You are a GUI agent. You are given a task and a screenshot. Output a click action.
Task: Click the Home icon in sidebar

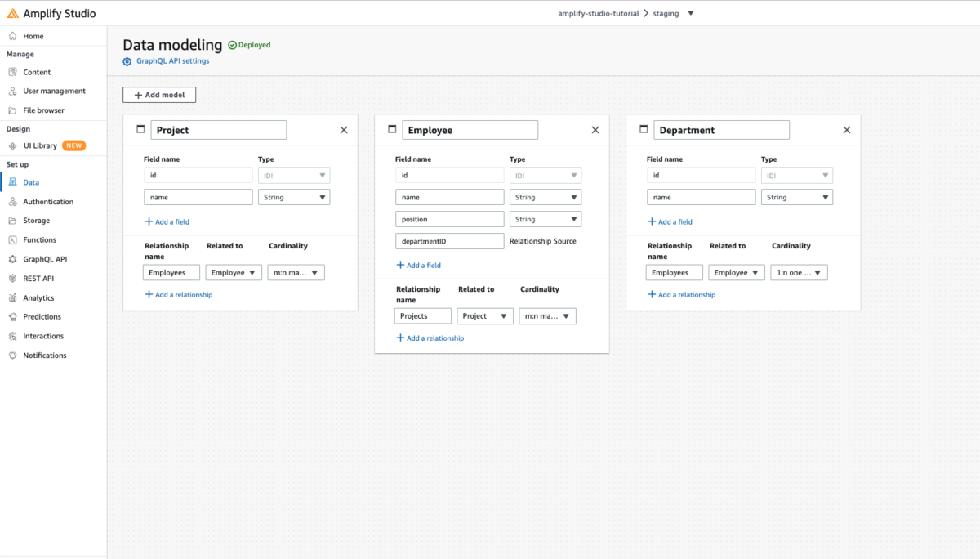(12, 36)
